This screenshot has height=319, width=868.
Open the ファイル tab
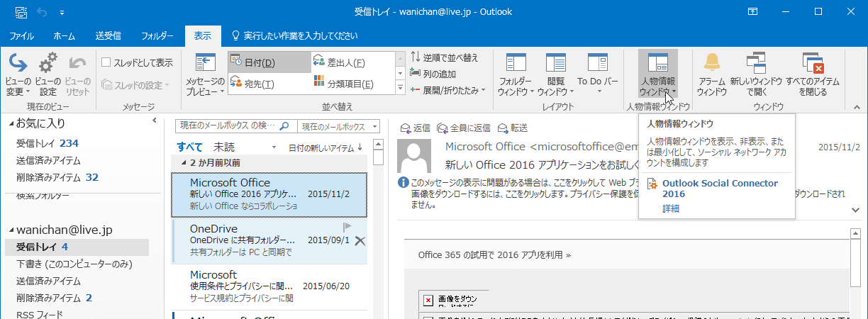click(x=23, y=35)
